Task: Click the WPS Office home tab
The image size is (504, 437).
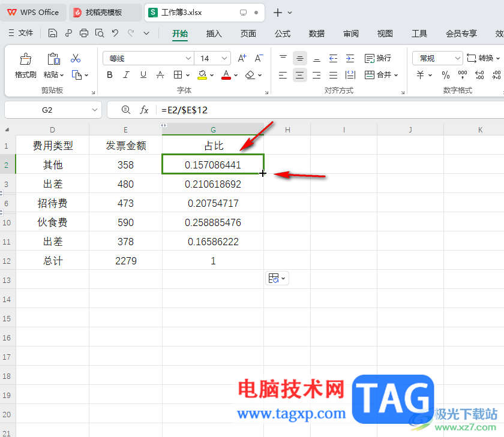Action: [33, 13]
